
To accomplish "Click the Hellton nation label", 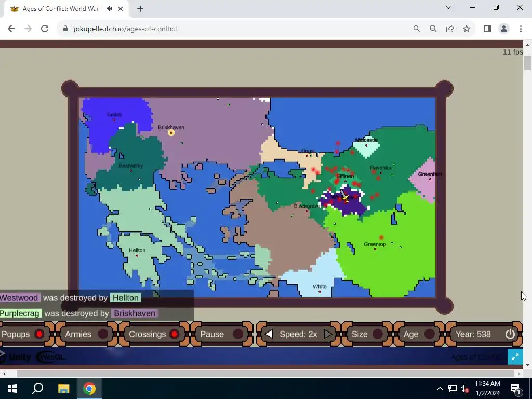I will tap(137, 250).
